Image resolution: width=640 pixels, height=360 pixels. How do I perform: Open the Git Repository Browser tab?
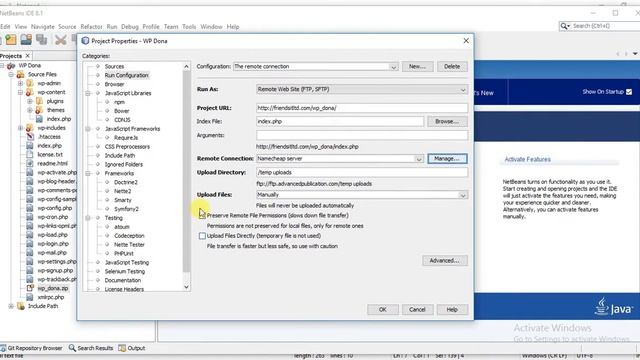point(31,348)
